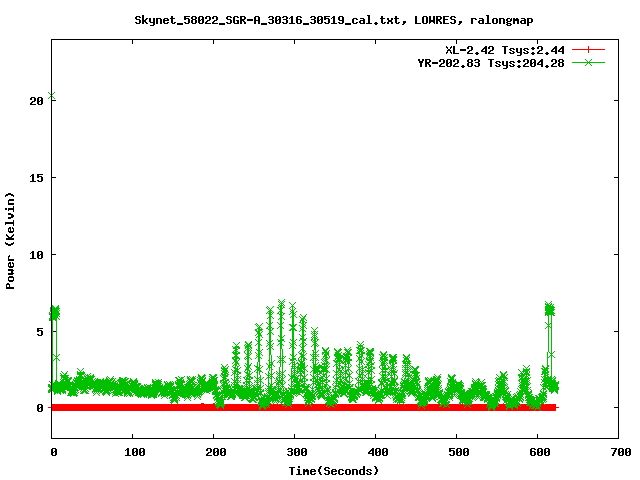Click the x-axis tick label '400'
The width and height of the screenshot is (640, 480).
click(378, 452)
